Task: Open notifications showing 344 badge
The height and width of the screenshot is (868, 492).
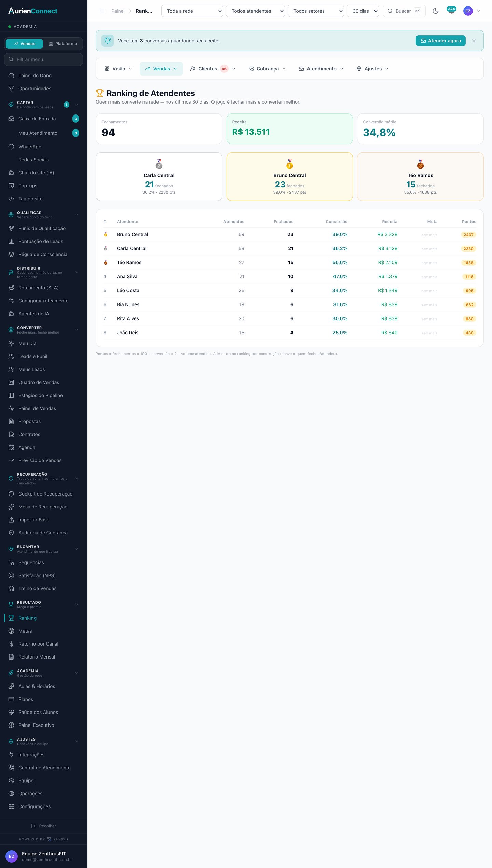Action: pos(451,11)
